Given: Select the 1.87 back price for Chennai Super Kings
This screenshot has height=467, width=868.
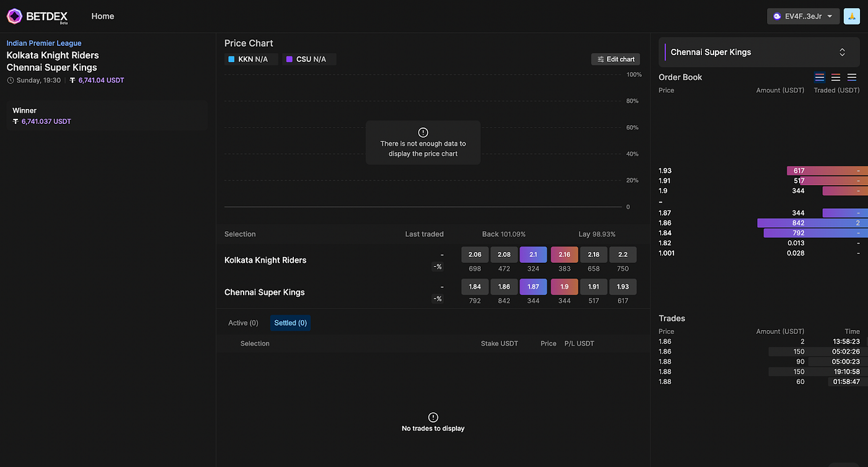Looking at the screenshot, I should (x=533, y=286).
